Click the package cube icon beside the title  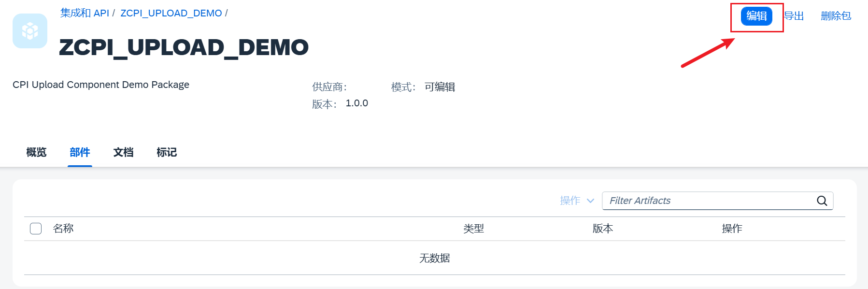click(x=30, y=31)
